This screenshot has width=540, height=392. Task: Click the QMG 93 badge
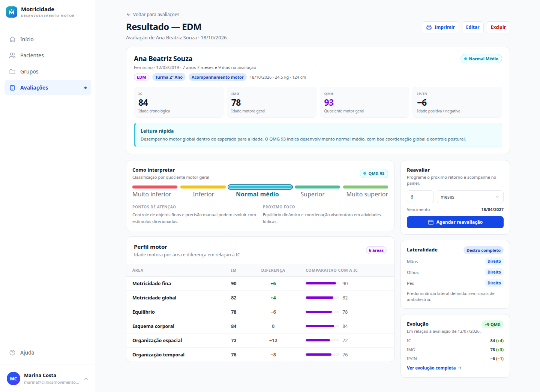[374, 174]
